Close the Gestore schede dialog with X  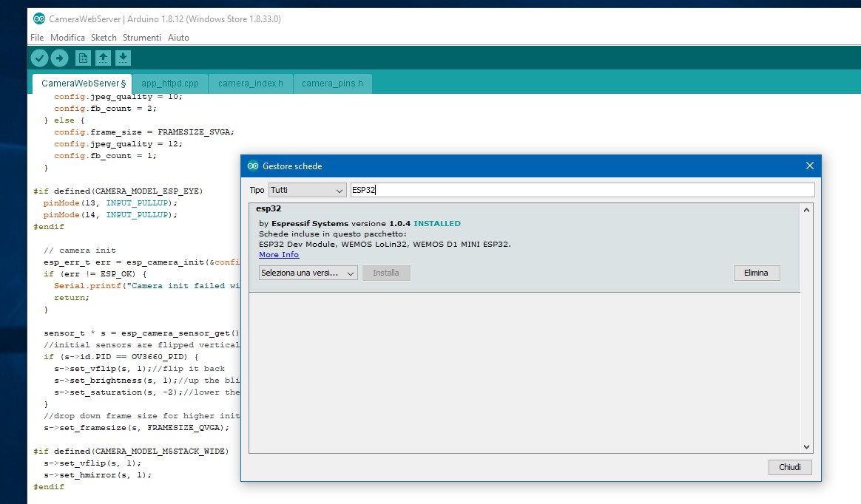[x=809, y=166]
